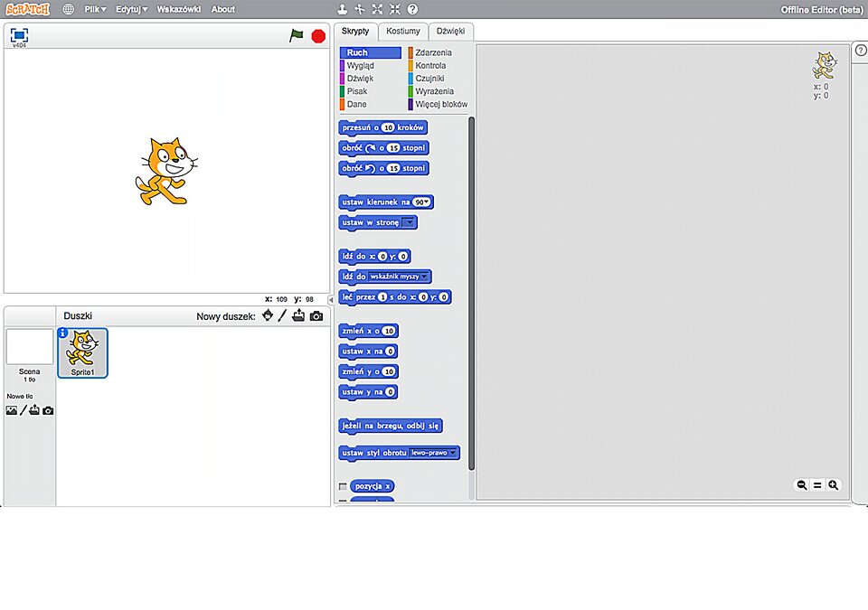Paint a new sprite

click(x=282, y=315)
